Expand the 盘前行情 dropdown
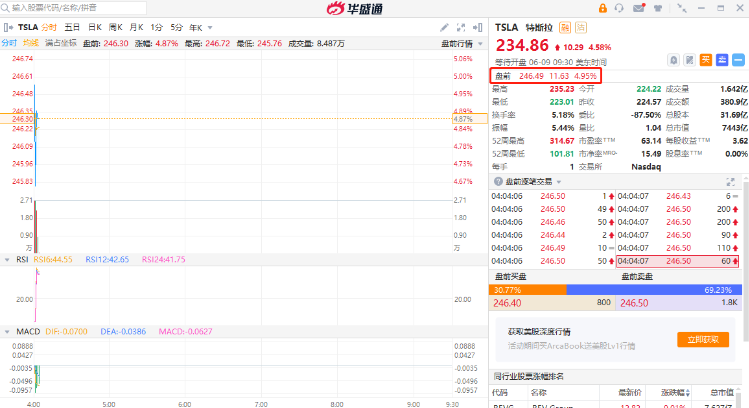The image size is (749, 408). pyautogui.click(x=461, y=43)
